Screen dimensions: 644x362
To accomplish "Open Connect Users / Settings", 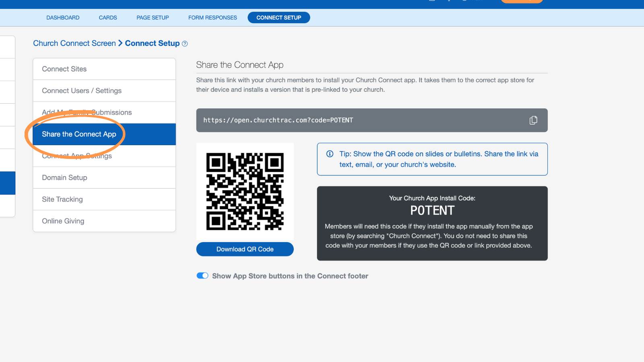I will [104, 90].
